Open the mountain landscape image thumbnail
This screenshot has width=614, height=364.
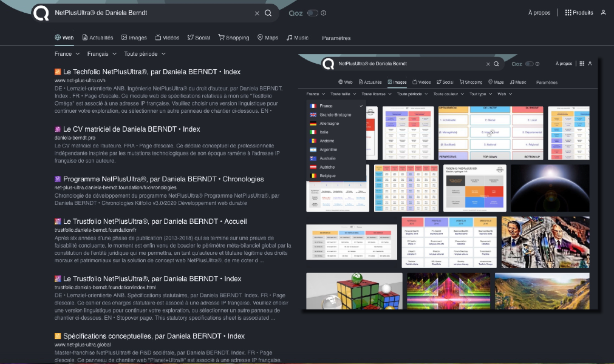542,291
